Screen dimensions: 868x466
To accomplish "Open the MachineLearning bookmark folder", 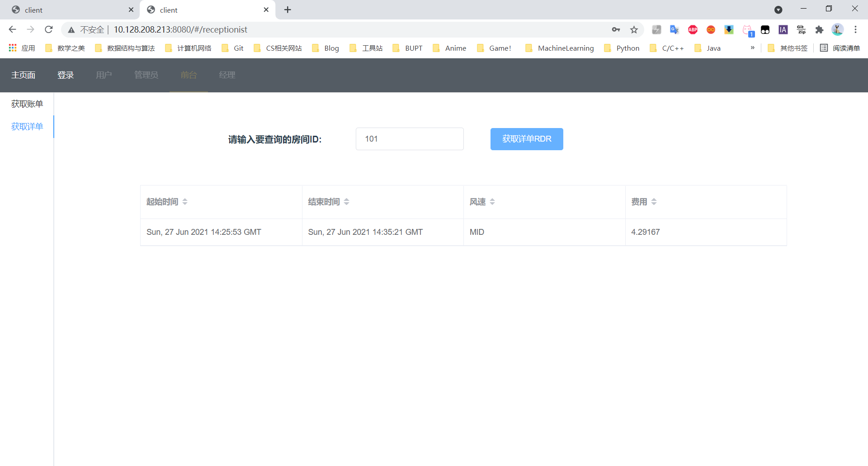I will (x=566, y=48).
